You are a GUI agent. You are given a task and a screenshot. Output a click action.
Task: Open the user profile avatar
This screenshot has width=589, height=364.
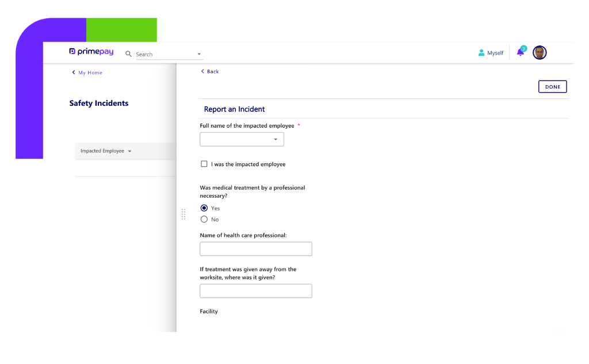tap(540, 52)
